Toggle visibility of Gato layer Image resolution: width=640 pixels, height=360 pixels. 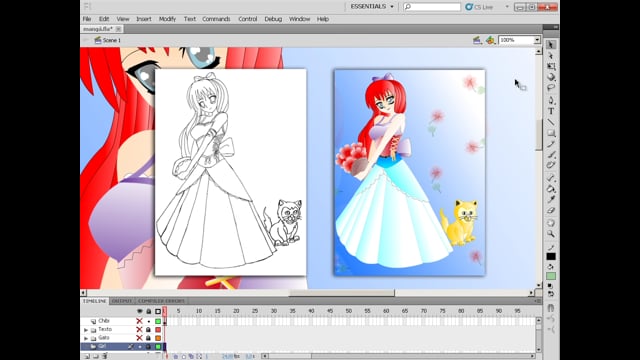coord(139,338)
